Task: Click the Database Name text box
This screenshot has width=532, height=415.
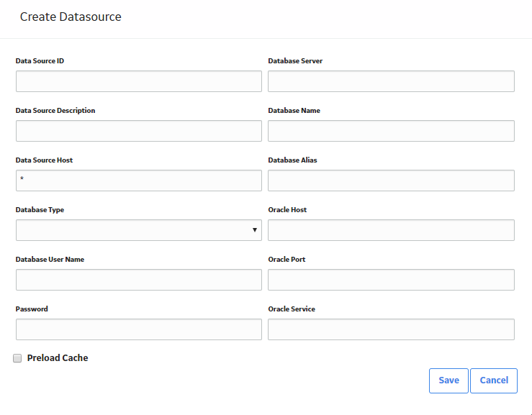Action: [x=391, y=131]
